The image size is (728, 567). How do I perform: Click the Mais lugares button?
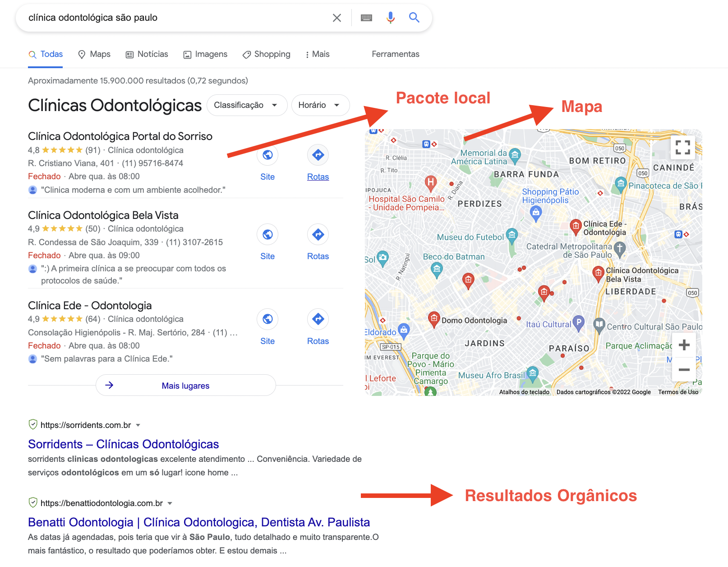click(x=185, y=386)
